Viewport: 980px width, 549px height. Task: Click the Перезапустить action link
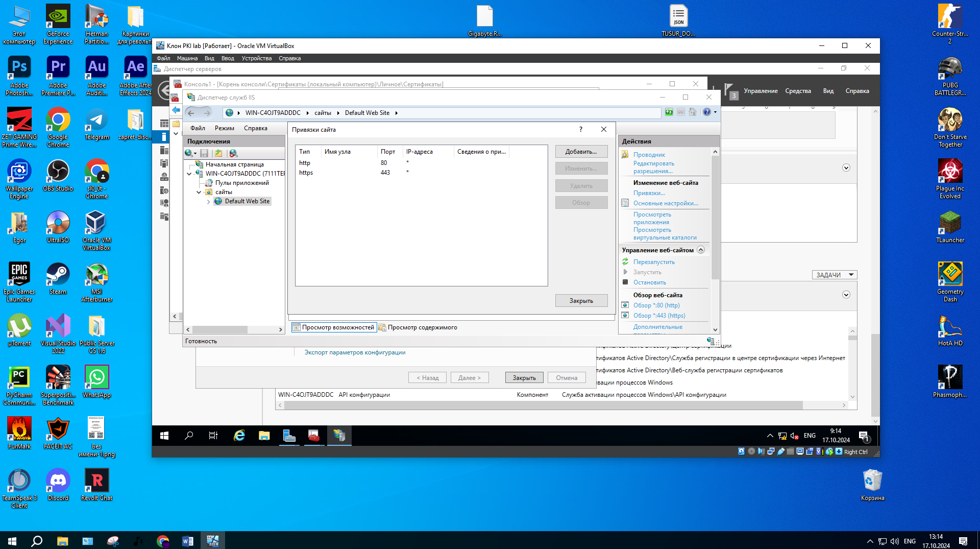pos(654,262)
